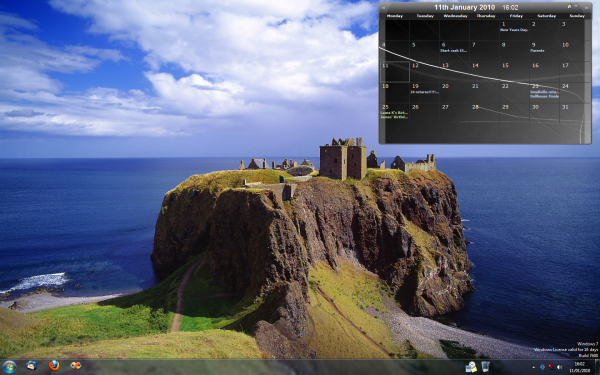The width and height of the screenshot is (600, 375).
Task: Select day 8 in the calendar
Action: (514, 51)
